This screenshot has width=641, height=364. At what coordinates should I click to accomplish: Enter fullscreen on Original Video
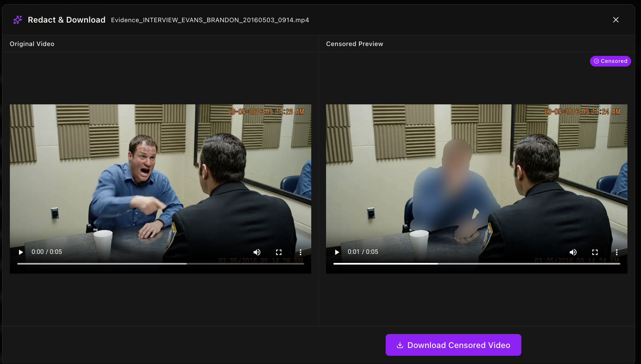279,252
